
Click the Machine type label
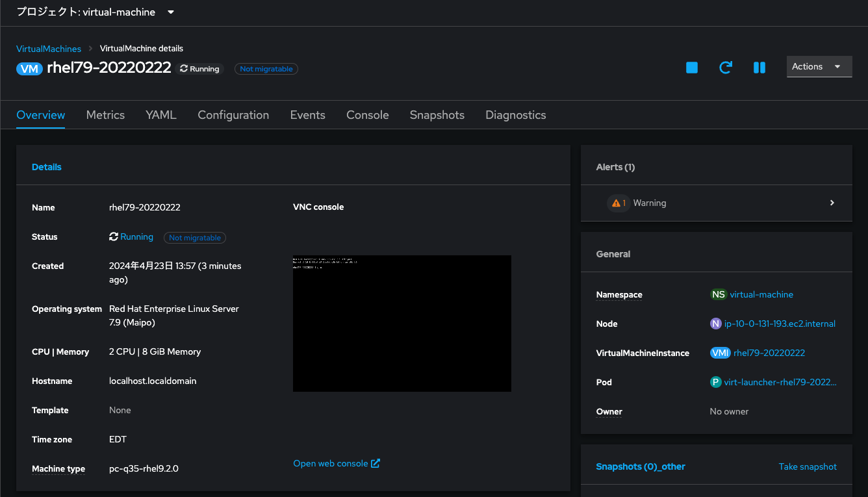point(58,468)
